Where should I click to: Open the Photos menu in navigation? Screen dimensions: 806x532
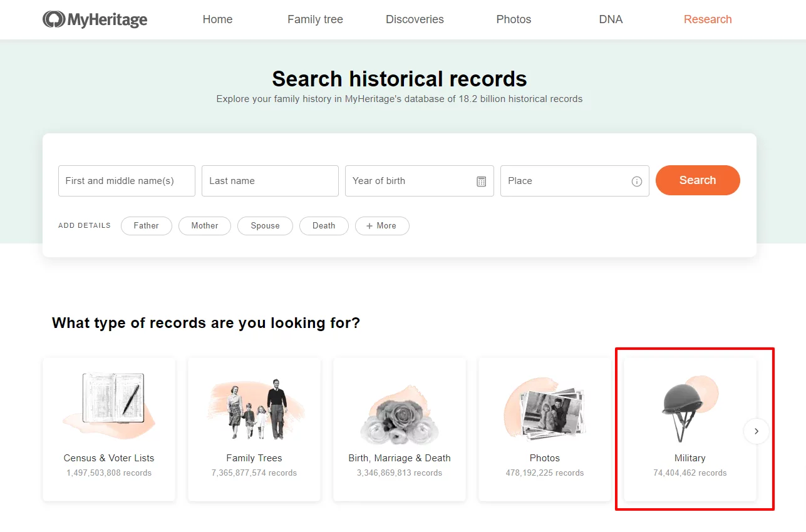tap(514, 19)
